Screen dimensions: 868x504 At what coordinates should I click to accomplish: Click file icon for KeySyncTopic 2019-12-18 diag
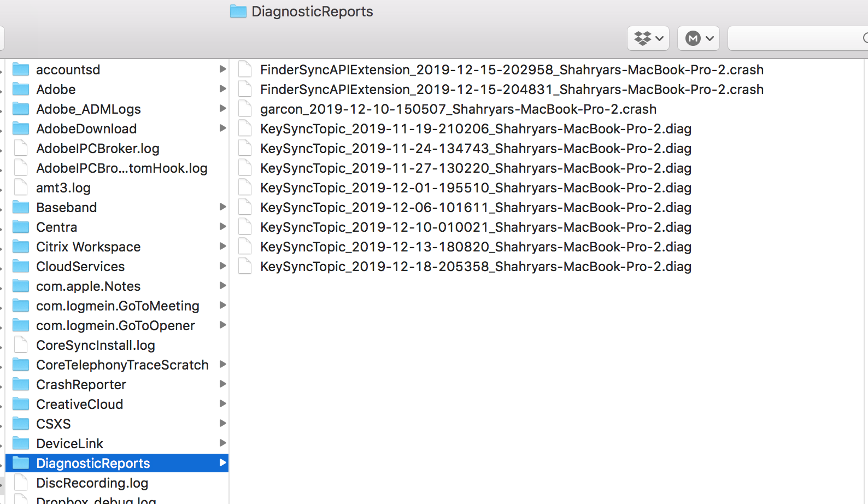coord(245,266)
